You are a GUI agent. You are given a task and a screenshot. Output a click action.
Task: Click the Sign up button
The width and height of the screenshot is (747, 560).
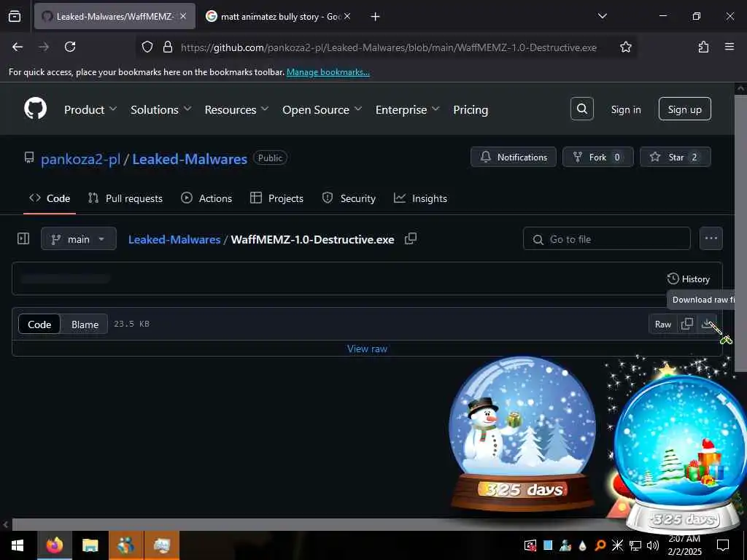(684, 109)
